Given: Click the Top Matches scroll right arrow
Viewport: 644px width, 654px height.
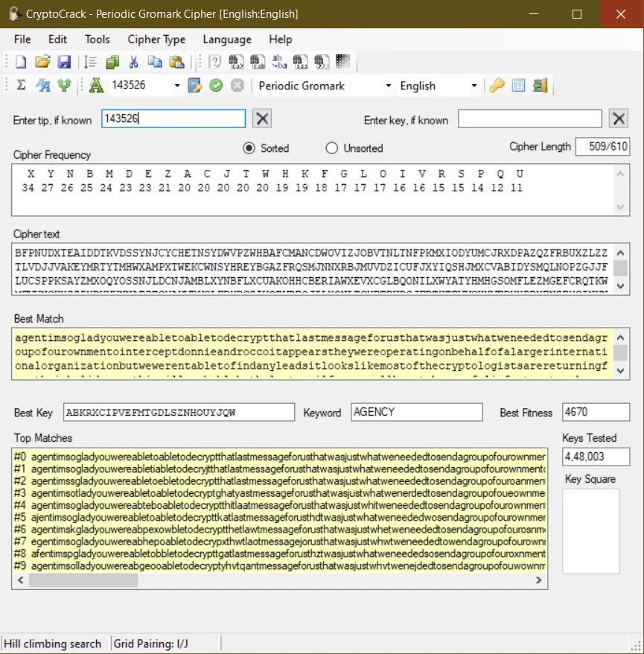Looking at the screenshot, I should (539, 580).
